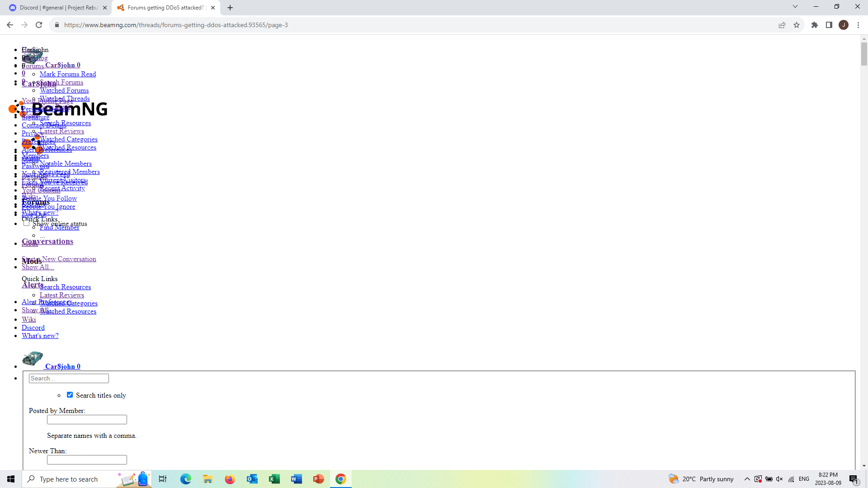868x488 pixels.
Task: Open the Conversations heading link
Action: 47,241
